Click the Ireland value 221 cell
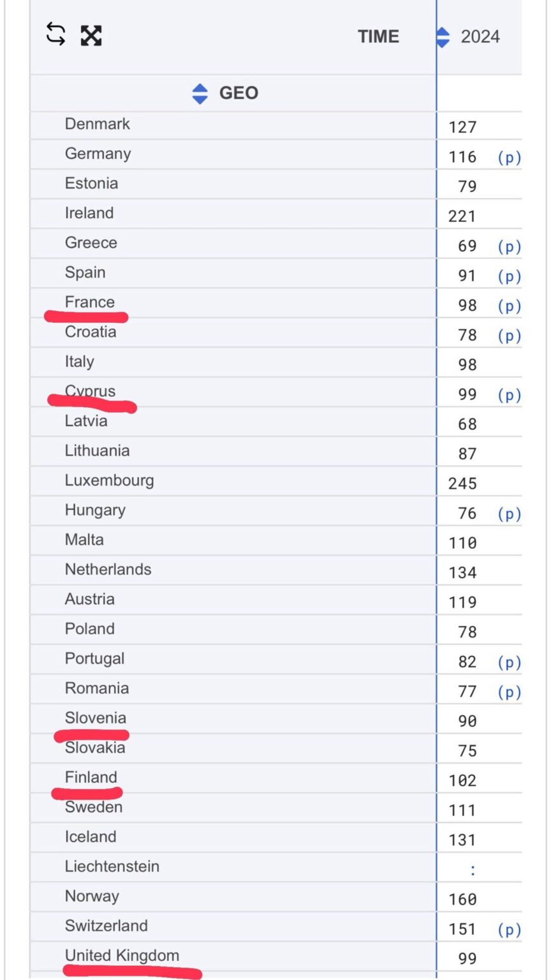The width and height of the screenshot is (551, 980). [x=462, y=216]
